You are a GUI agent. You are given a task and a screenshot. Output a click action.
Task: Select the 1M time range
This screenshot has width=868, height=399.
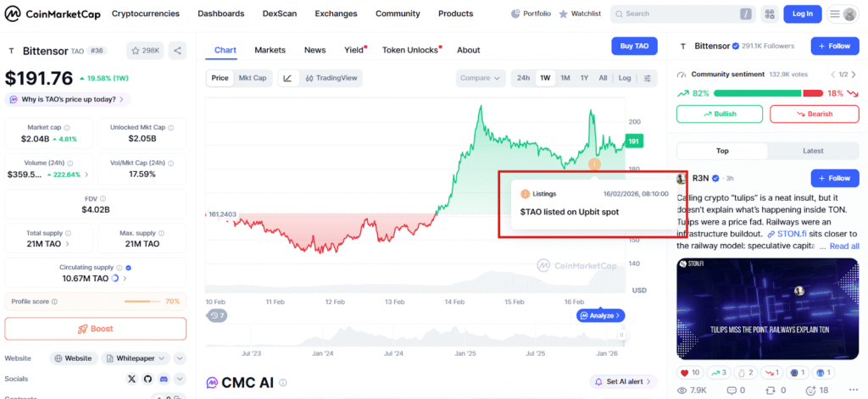pyautogui.click(x=565, y=78)
